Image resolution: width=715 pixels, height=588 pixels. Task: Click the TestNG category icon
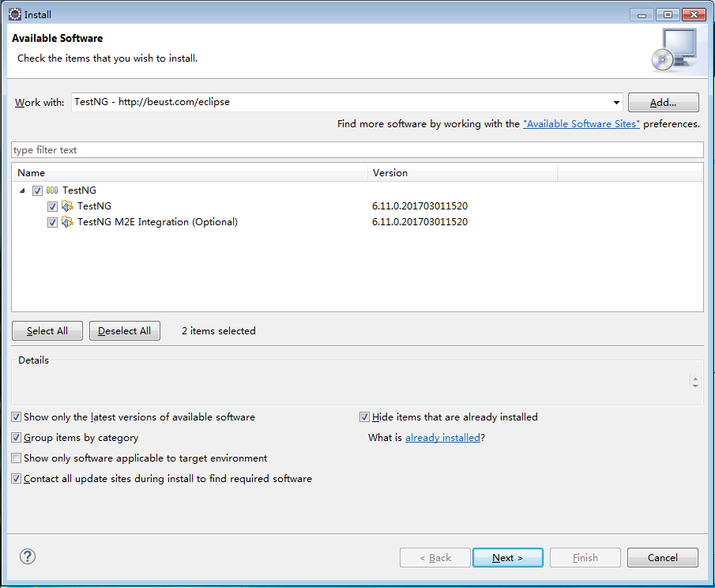click(x=52, y=190)
